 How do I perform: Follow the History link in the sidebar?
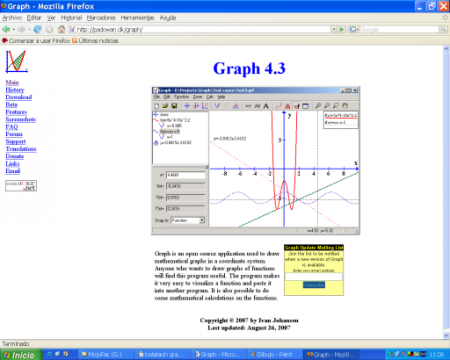[15, 90]
